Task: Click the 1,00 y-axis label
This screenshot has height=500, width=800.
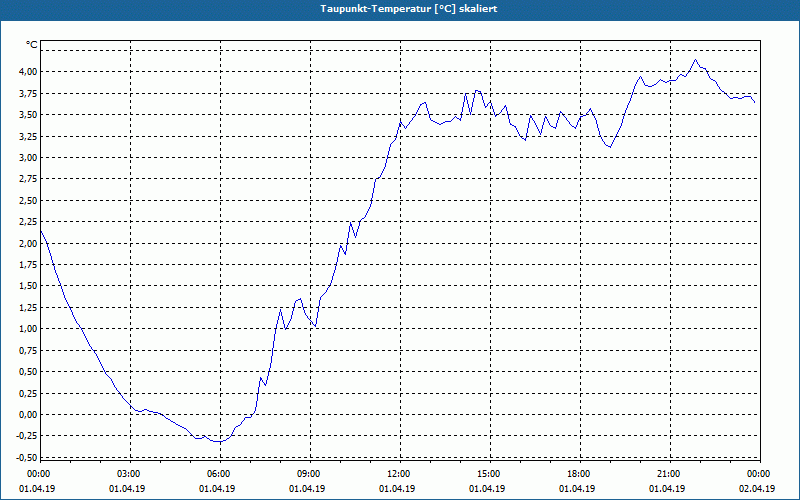Action: (x=28, y=329)
